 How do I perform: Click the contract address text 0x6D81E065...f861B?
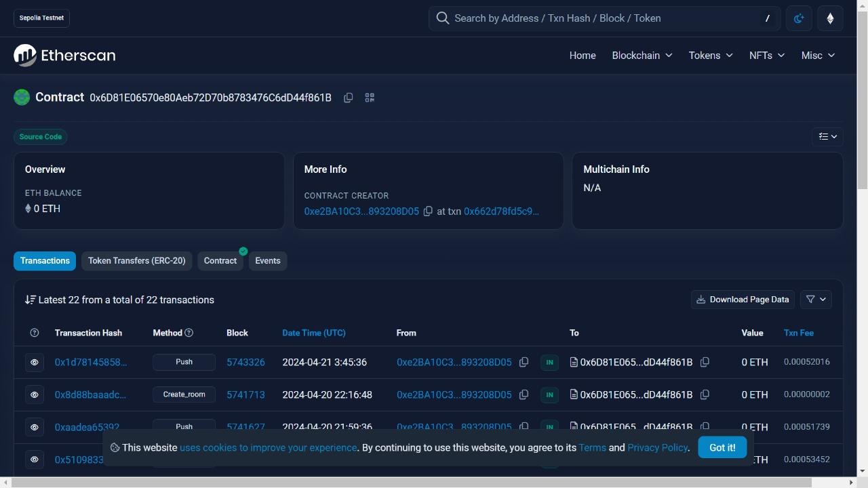point(211,98)
